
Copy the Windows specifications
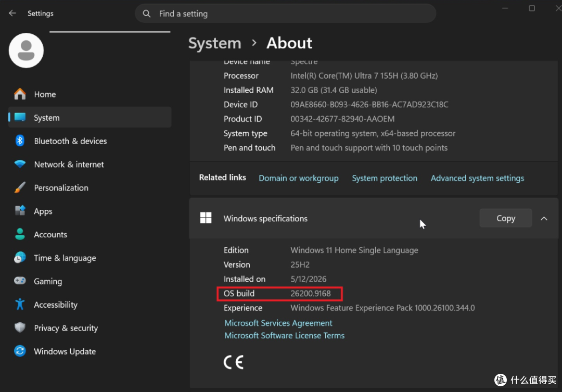[505, 218]
